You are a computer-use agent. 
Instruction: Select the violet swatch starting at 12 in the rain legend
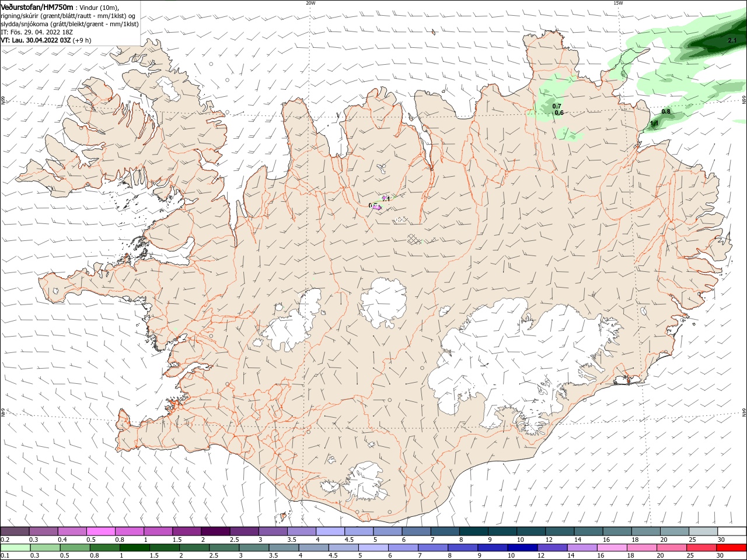(551, 548)
